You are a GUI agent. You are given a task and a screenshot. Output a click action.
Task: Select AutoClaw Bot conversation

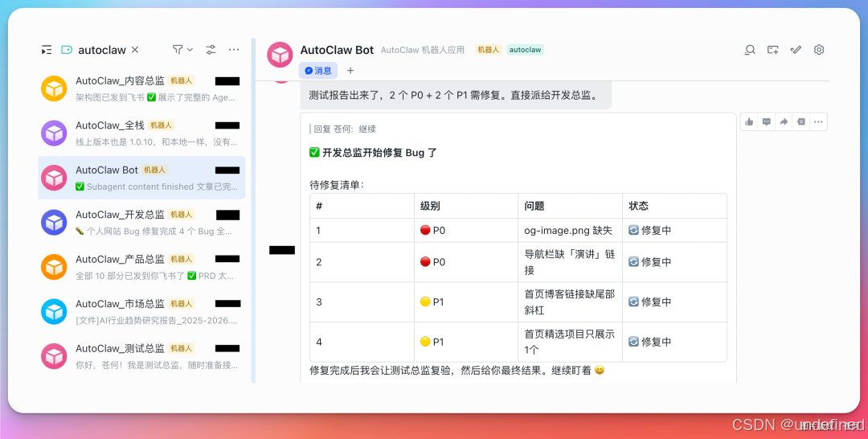(x=141, y=178)
